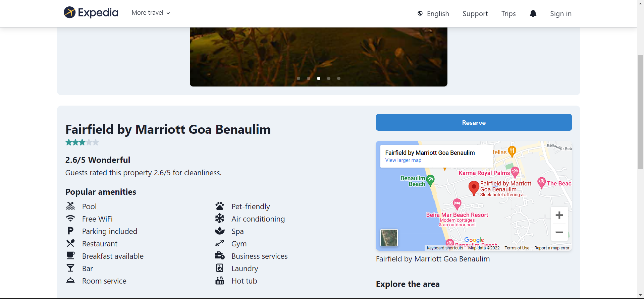Zoom out on the map
The width and height of the screenshot is (644, 299).
(x=559, y=232)
